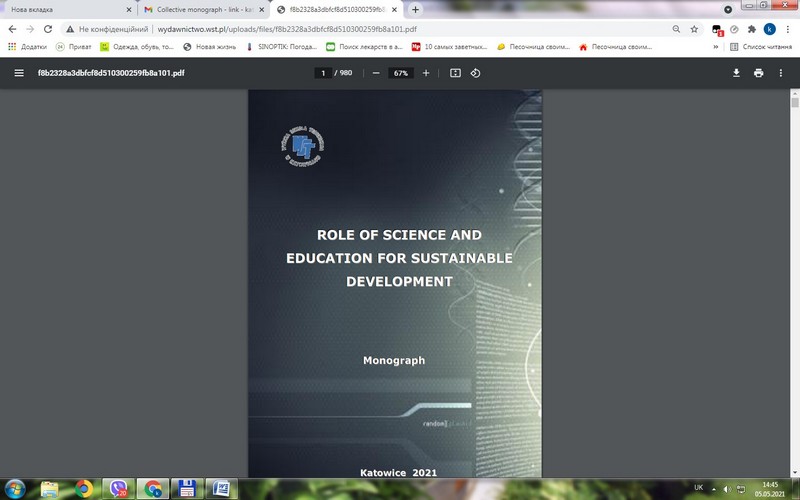Open PDF viewer more actions menu
The height and width of the screenshot is (500, 800).
coord(782,73)
